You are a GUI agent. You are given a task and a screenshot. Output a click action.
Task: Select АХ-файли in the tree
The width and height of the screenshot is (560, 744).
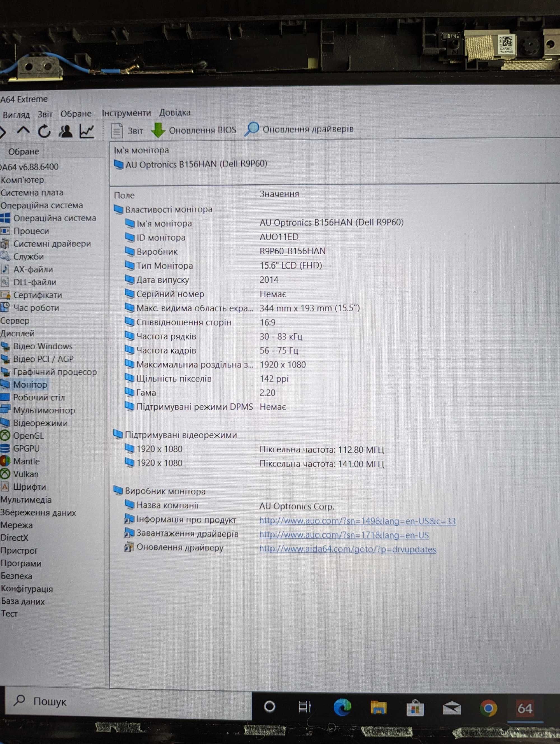coord(27,269)
